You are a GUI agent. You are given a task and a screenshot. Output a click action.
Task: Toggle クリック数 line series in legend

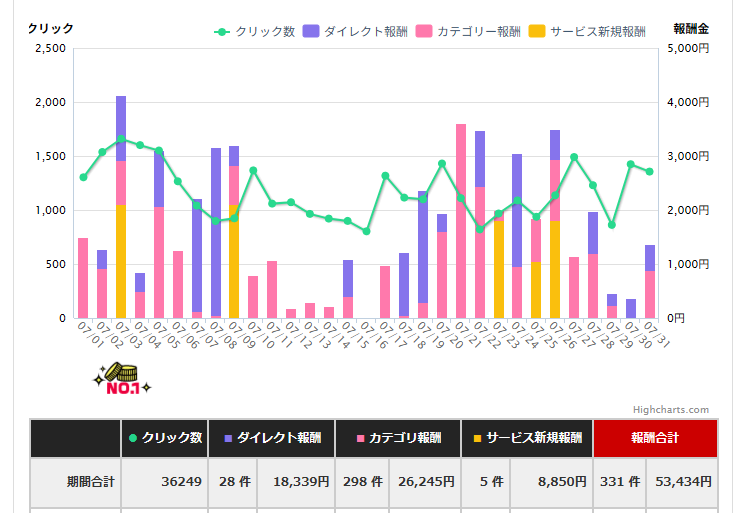(255, 32)
